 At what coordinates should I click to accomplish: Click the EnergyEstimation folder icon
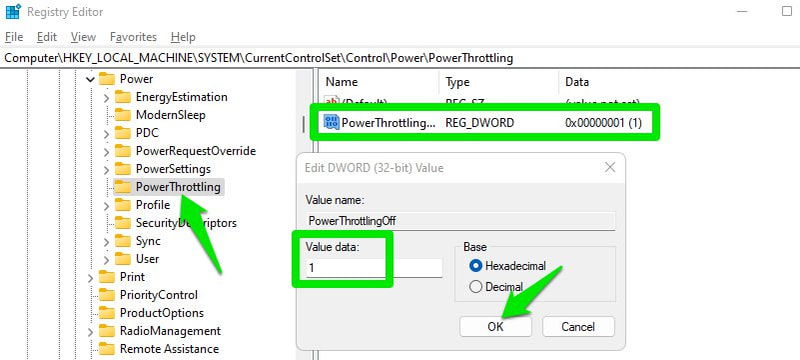(122, 97)
